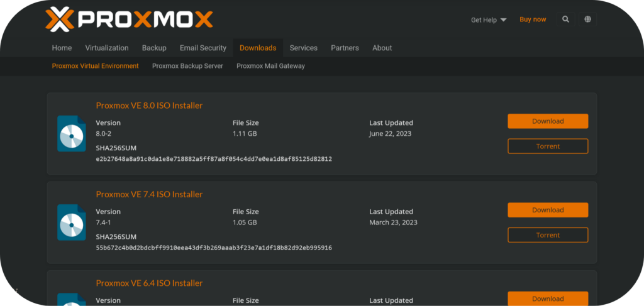Click the disc icon for VE 8.0 ISO
This screenshot has height=306, width=644.
(72, 134)
